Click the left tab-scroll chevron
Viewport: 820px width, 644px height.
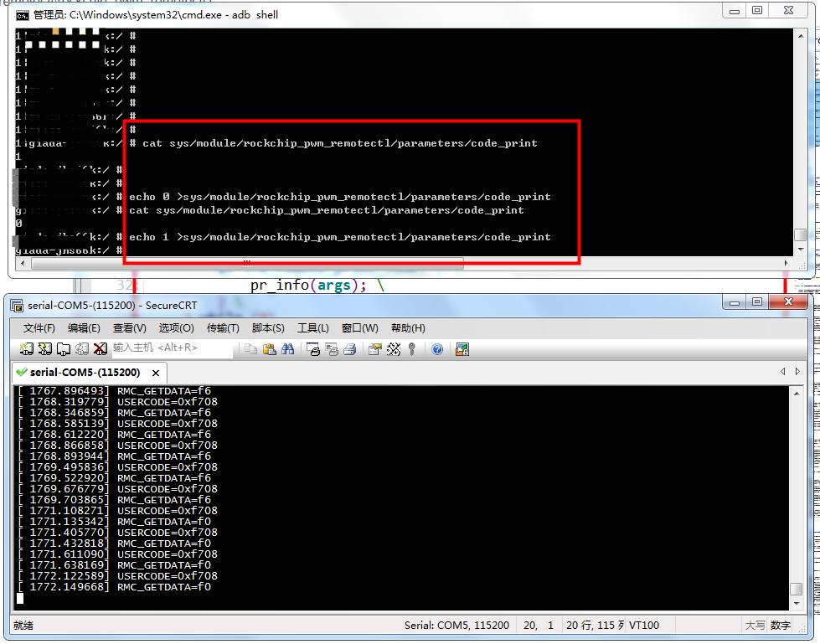click(782, 371)
